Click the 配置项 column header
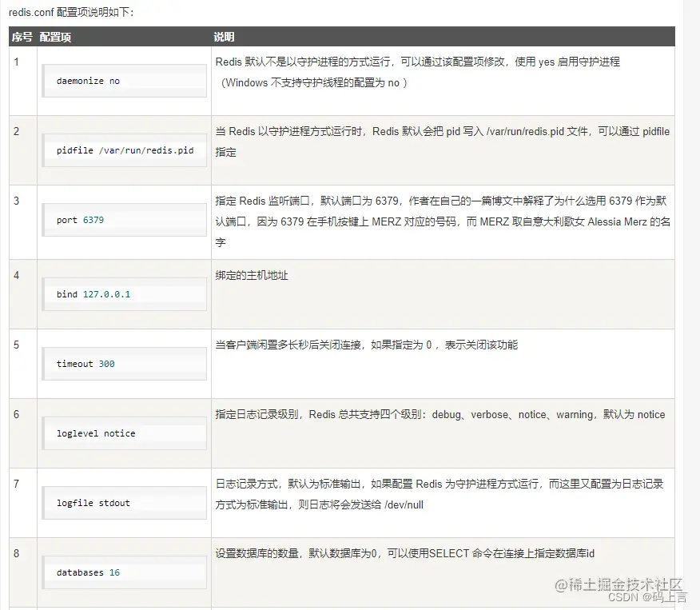The image size is (700, 610). tap(54, 36)
